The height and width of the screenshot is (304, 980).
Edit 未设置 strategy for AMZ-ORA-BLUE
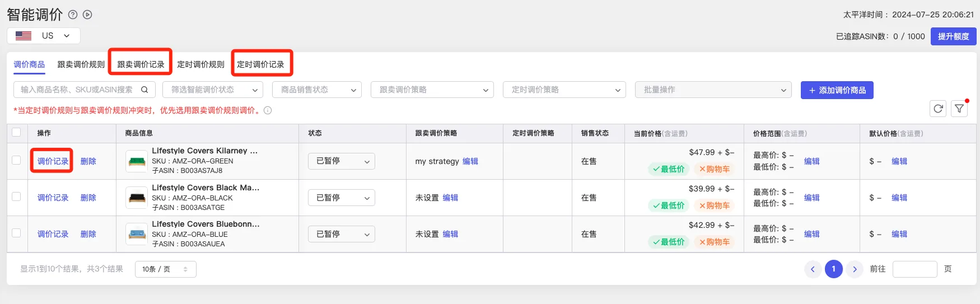coord(450,234)
